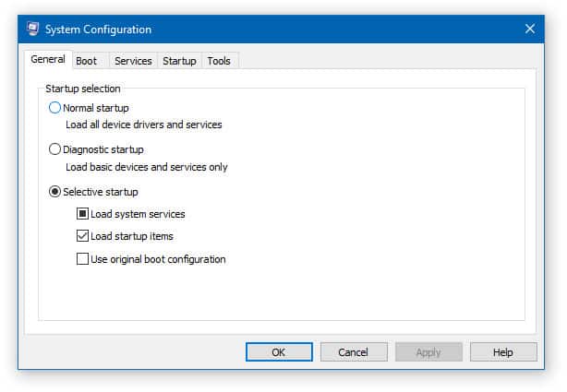Open the Boot tab
567x392 pixels.
(87, 61)
